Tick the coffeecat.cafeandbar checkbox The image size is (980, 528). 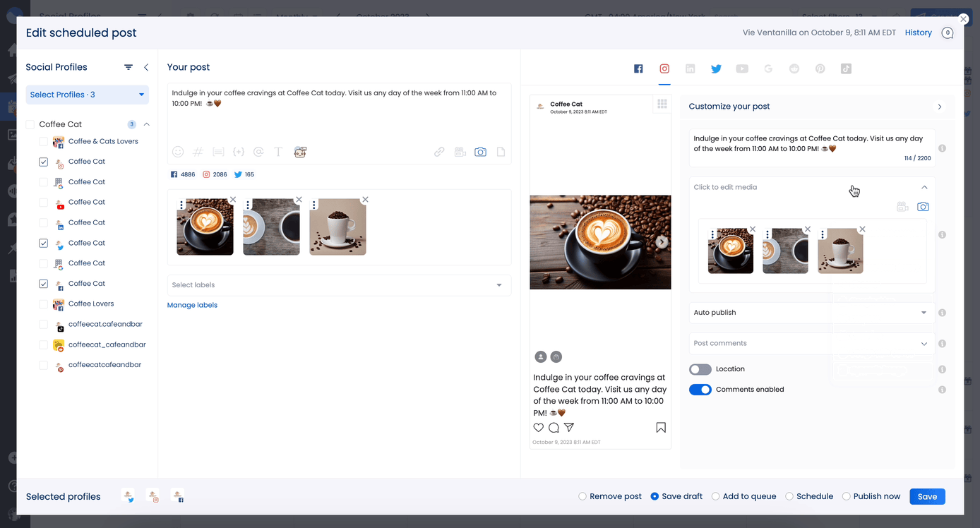pos(43,325)
